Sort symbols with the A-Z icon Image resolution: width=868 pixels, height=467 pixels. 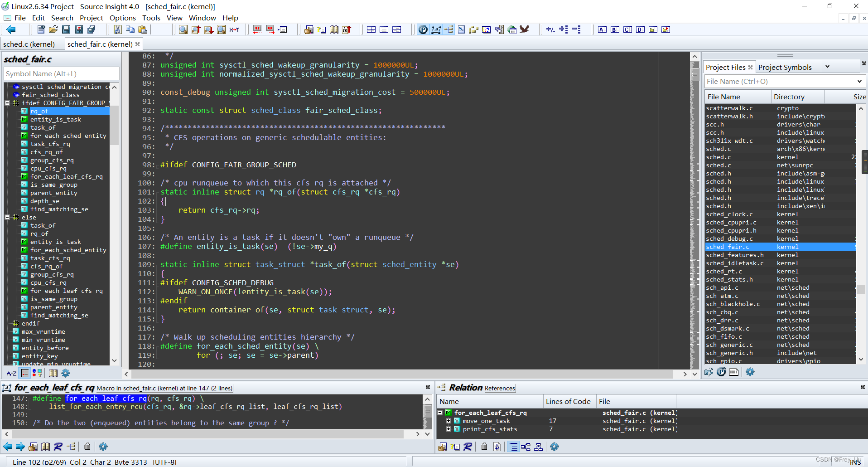point(11,373)
